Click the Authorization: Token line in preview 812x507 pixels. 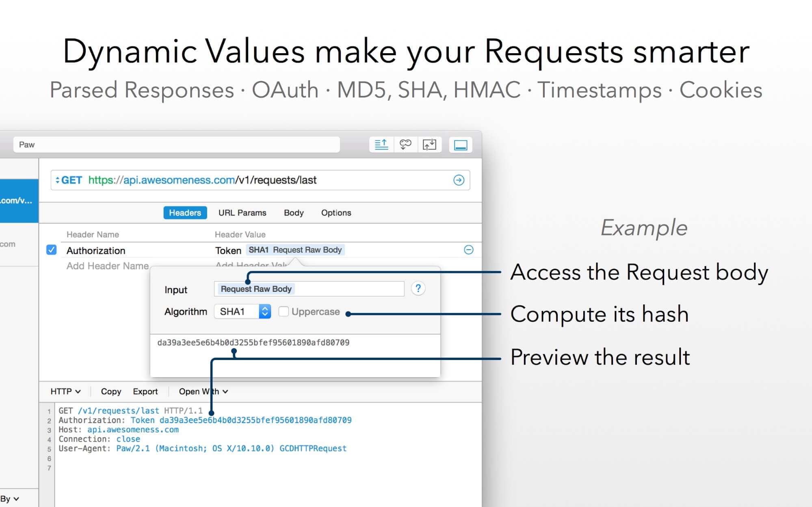coord(205,420)
